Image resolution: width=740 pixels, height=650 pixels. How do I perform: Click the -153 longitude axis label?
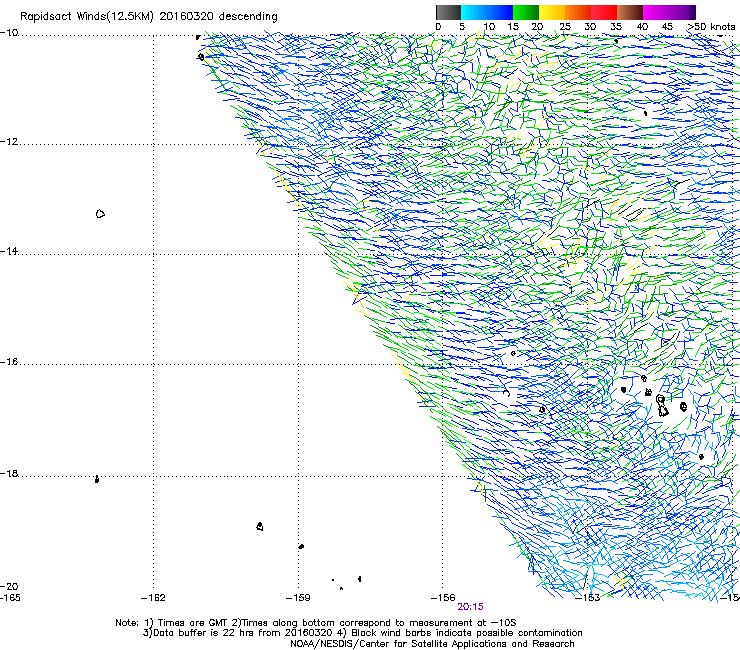pyautogui.click(x=587, y=598)
